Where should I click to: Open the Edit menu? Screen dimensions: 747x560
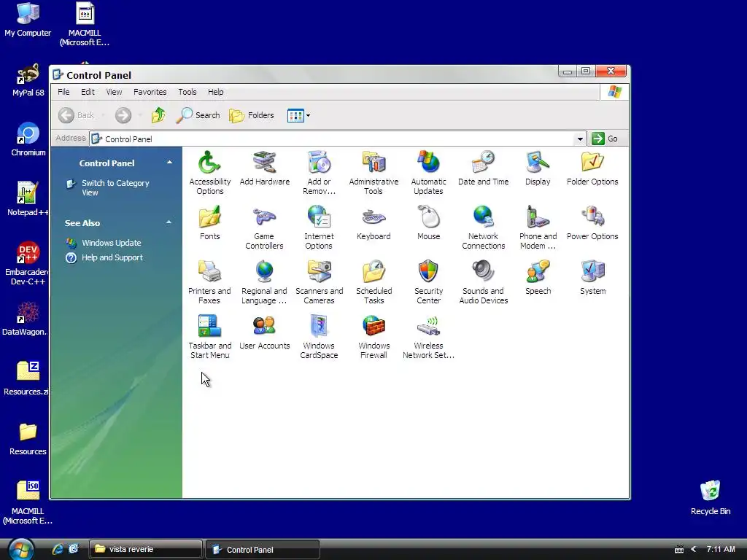click(x=88, y=92)
